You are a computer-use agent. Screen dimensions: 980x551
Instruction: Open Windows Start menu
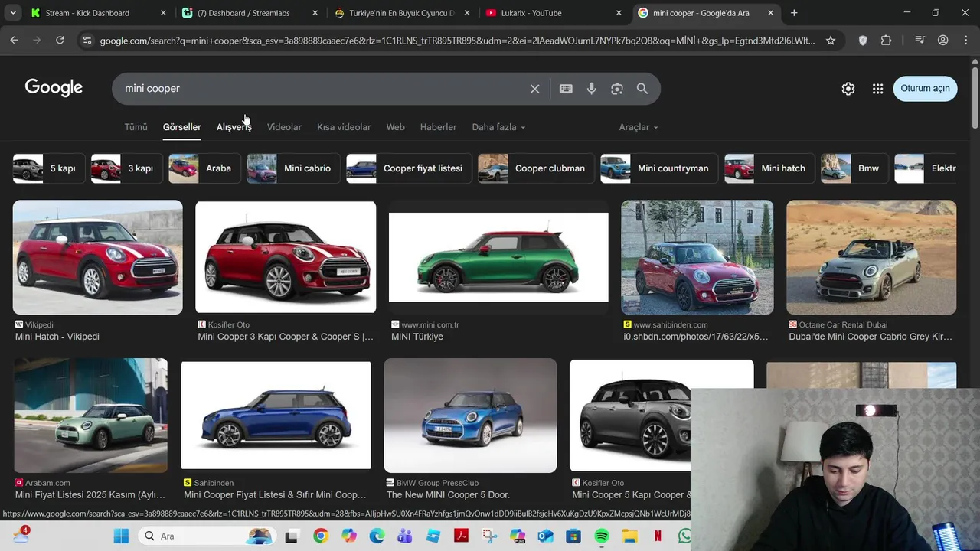coord(121,536)
